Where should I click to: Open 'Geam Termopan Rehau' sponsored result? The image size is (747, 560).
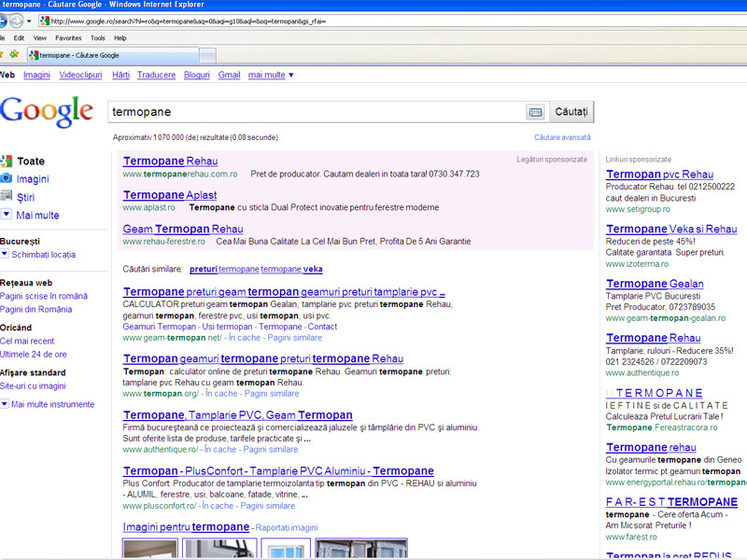click(x=183, y=229)
